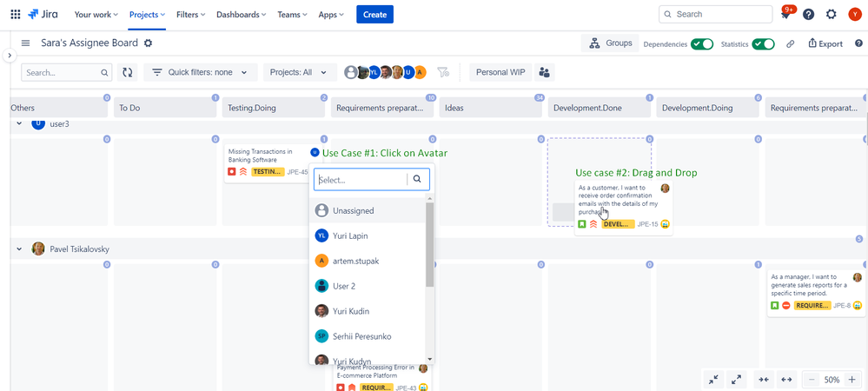This screenshot has width=868, height=391.
Task: Focus the board Search... field
Action: tap(66, 72)
